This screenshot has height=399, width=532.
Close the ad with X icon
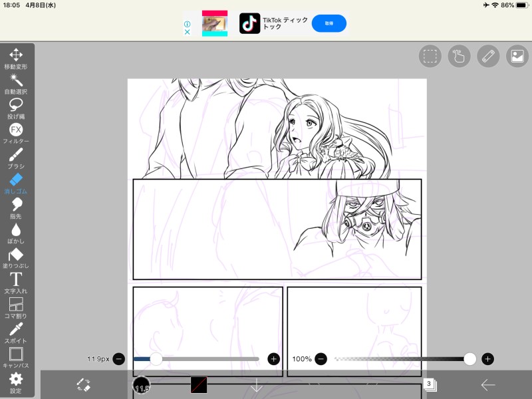pos(187,32)
